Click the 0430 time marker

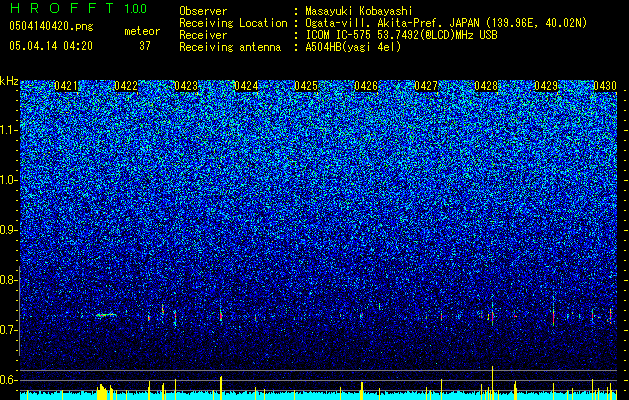(605, 86)
